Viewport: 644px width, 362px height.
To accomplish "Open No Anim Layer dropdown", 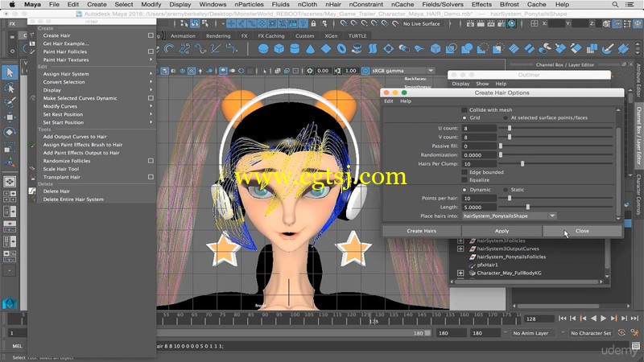I will [x=534, y=333].
